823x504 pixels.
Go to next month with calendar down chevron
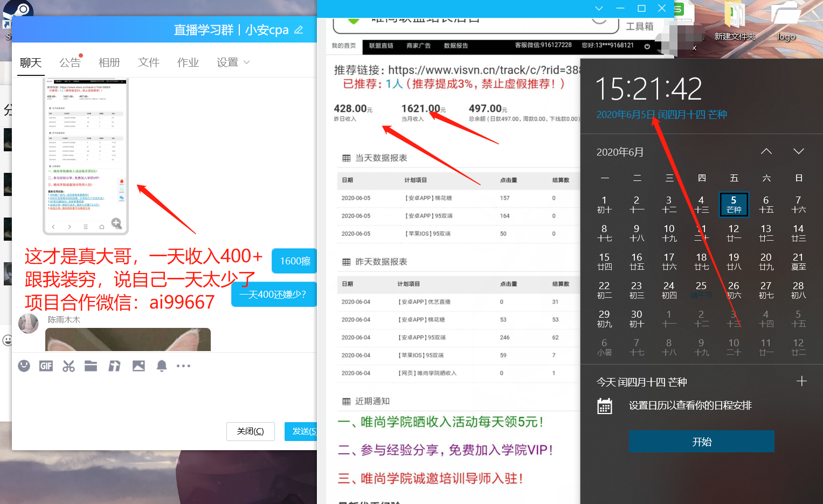pos(799,151)
